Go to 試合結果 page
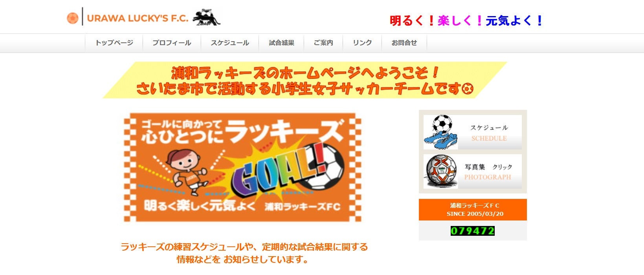 coord(281,43)
